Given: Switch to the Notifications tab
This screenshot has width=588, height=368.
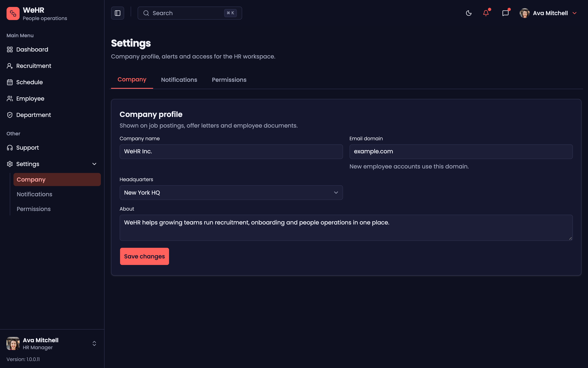Looking at the screenshot, I should point(179,80).
